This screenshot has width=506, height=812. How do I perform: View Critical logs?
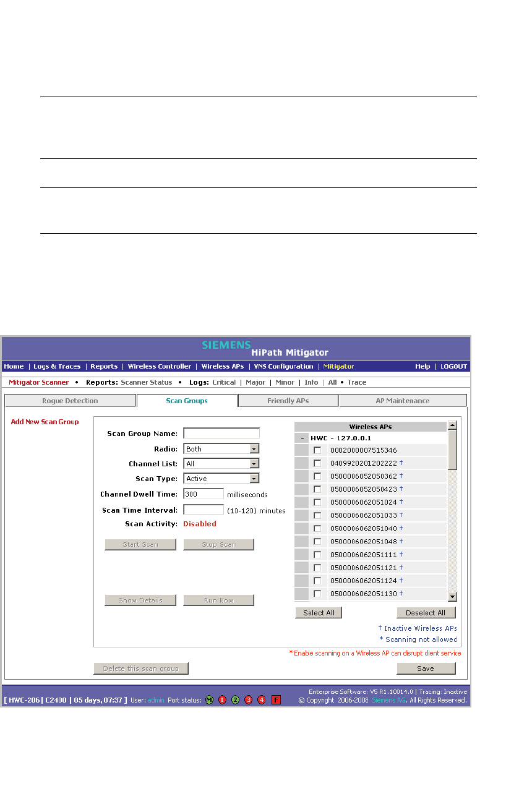click(x=224, y=382)
